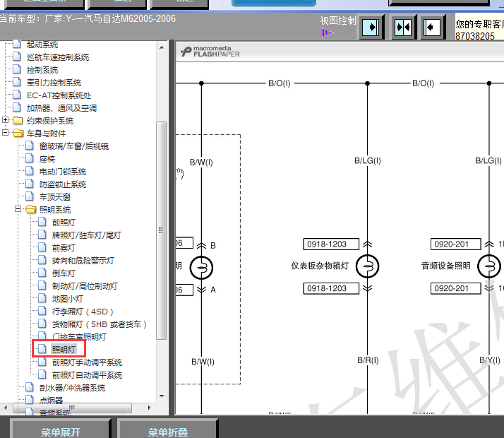The image size is (504, 438).
Task: Open 前照灯 wiring diagram
Action: click(64, 223)
